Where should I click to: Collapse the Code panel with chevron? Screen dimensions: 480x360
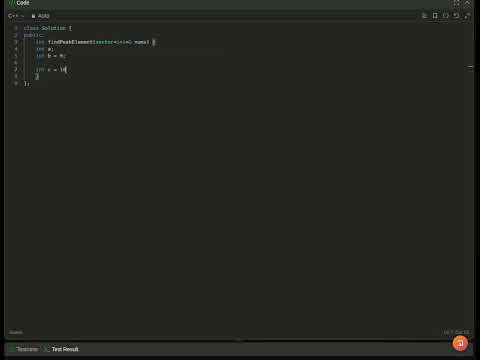tap(467, 3)
